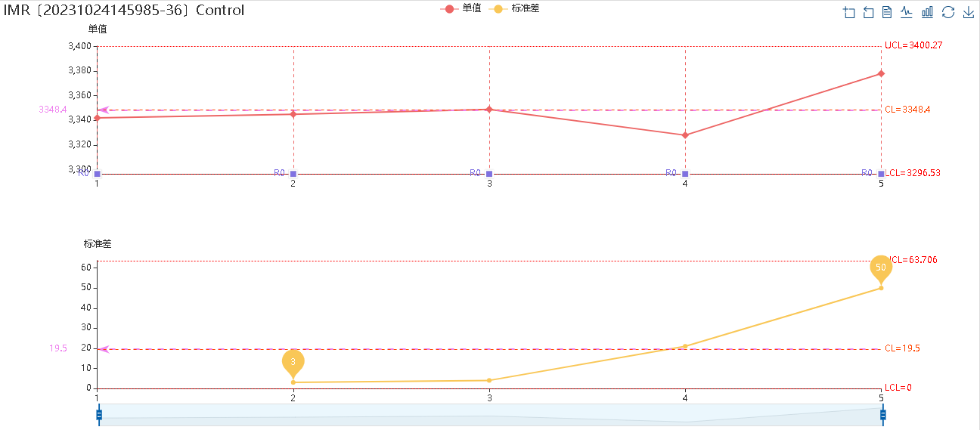Click the restore/refresh chart icon
This screenshot has height=430, width=980.
[948, 12]
